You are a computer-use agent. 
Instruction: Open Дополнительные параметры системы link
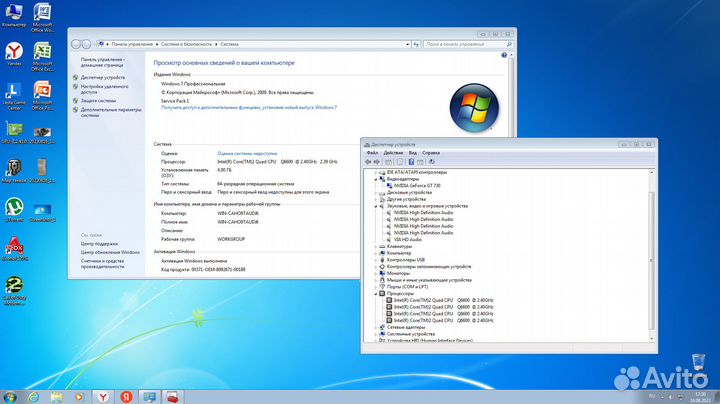(111, 112)
